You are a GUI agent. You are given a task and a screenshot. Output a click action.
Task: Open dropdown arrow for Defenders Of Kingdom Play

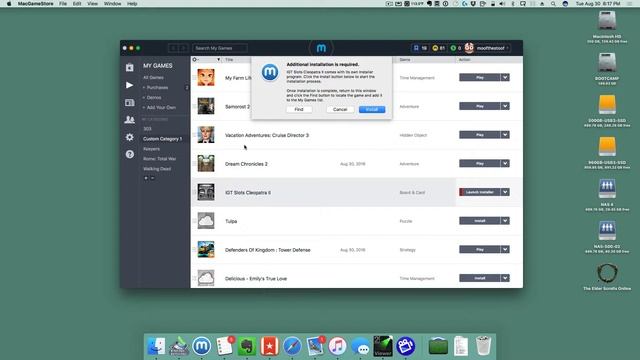pos(505,249)
